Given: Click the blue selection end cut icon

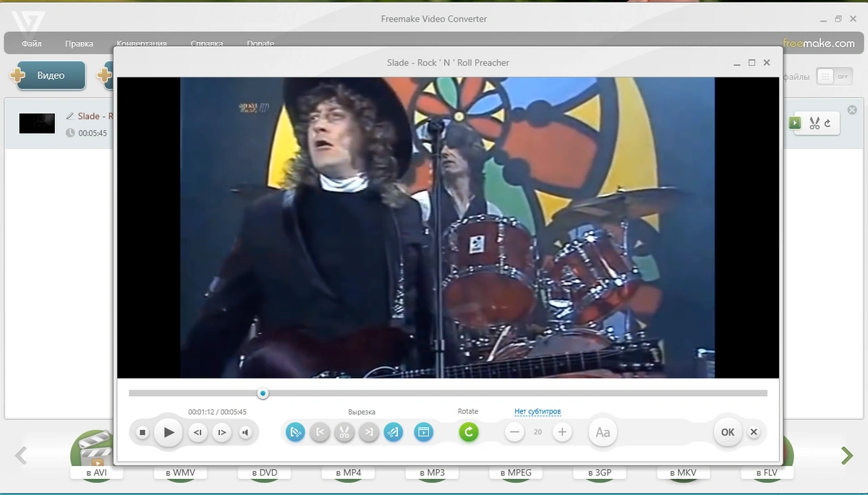Looking at the screenshot, I should [x=393, y=433].
